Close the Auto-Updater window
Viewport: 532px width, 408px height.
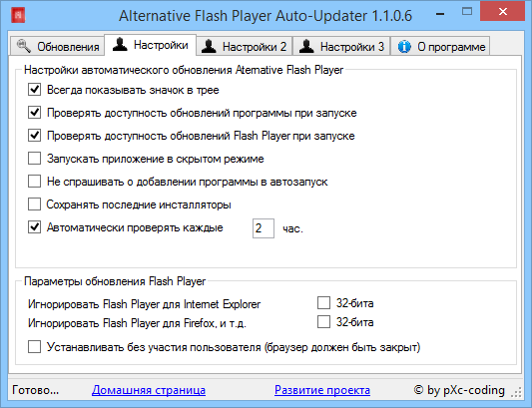tap(503, 12)
